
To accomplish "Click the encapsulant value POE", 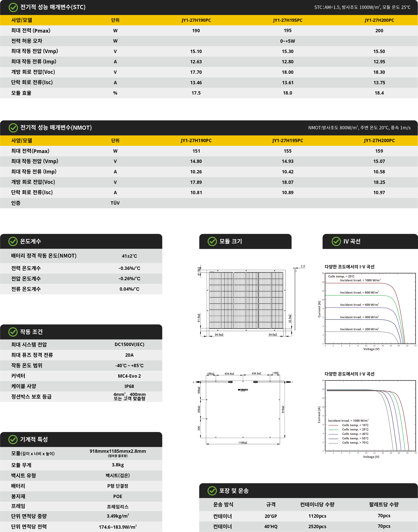I will click(118, 496).
